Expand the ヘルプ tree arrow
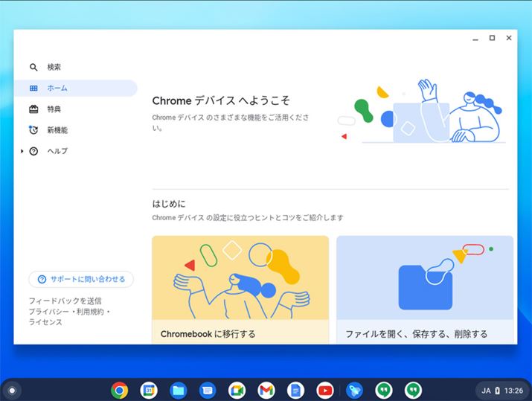532x401 pixels. (22, 151)
